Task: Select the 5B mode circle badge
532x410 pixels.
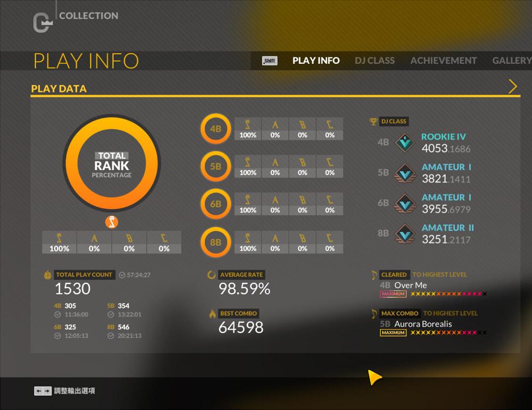Action: pos(215,166)
